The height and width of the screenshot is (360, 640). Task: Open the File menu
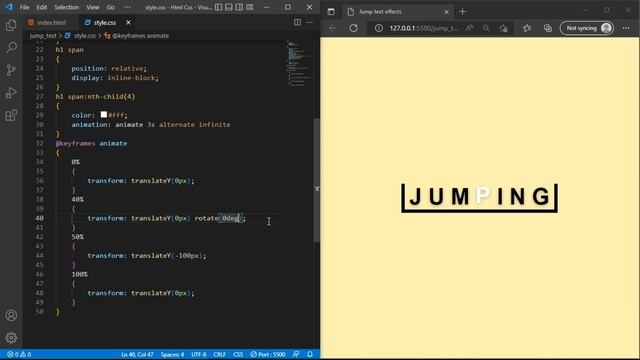point(24,7)
